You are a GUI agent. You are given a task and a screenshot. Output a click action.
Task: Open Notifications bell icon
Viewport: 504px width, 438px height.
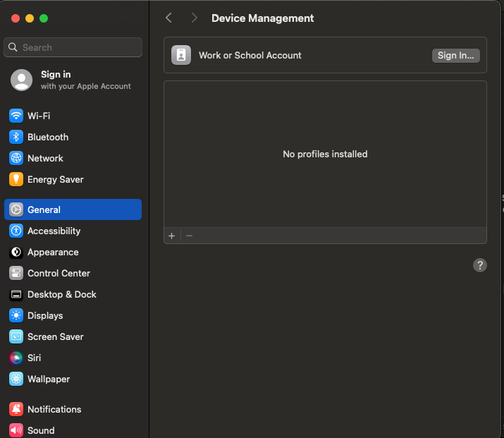tap(16, 409)
